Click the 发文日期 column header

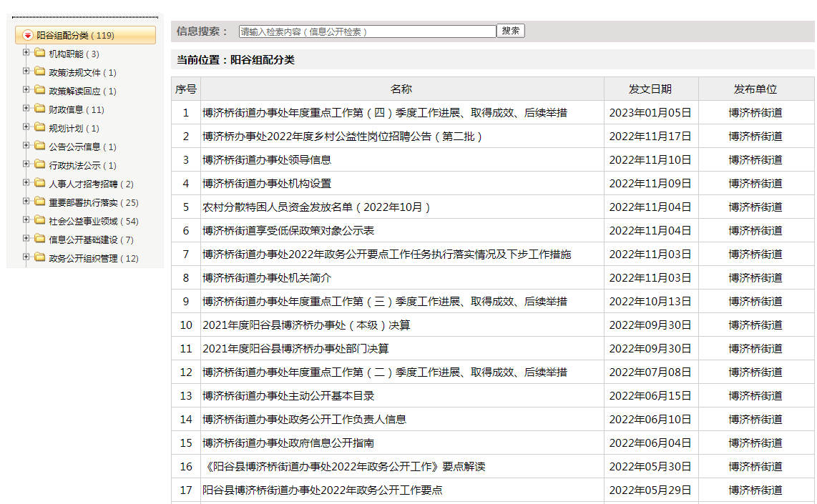651,89
